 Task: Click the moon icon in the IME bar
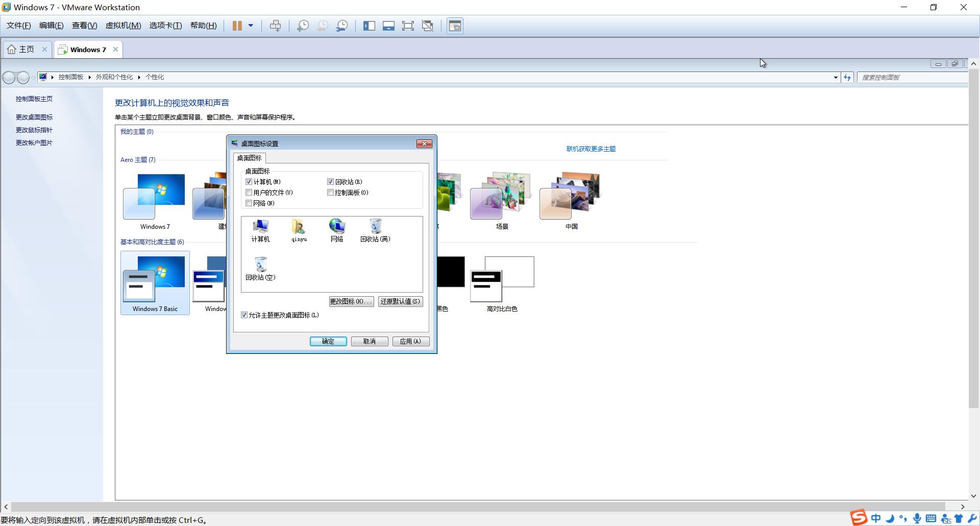coord(890,518)
